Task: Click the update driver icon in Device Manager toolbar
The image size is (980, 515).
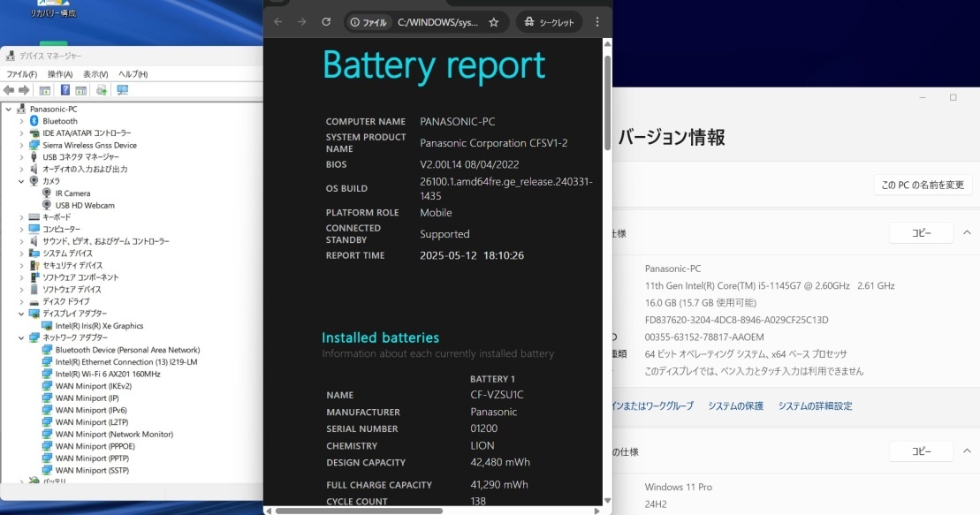Action: coord(102,91)
